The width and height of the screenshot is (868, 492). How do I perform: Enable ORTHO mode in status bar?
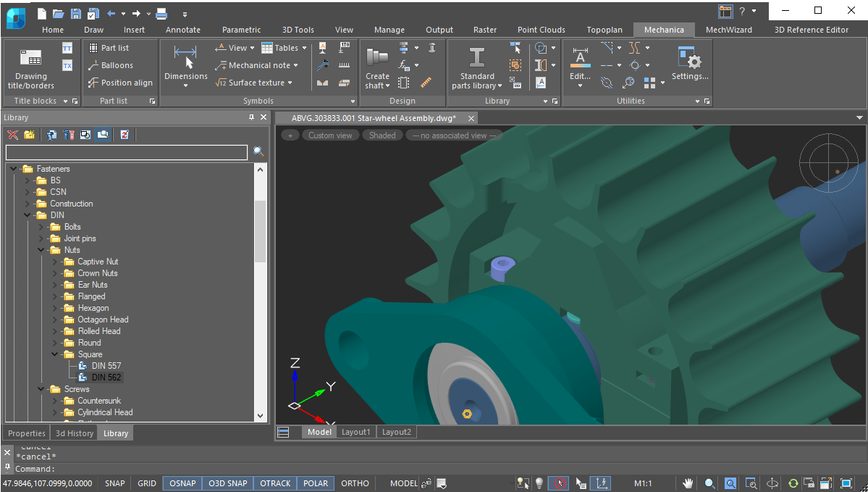click(x=355, y=483)
